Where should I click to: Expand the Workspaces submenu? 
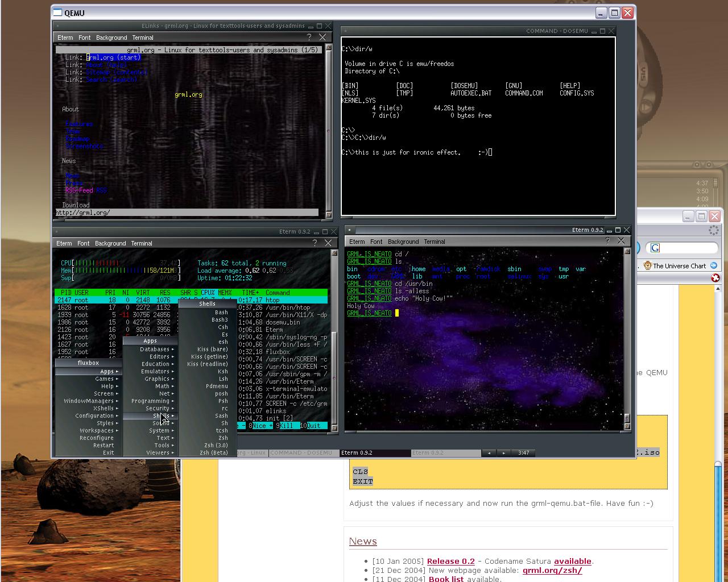pos(89,430)
